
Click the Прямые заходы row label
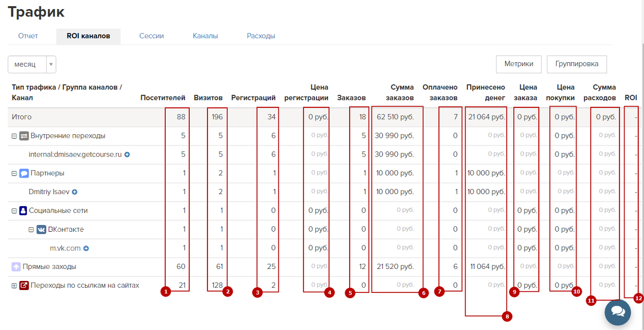pos(49,267)
